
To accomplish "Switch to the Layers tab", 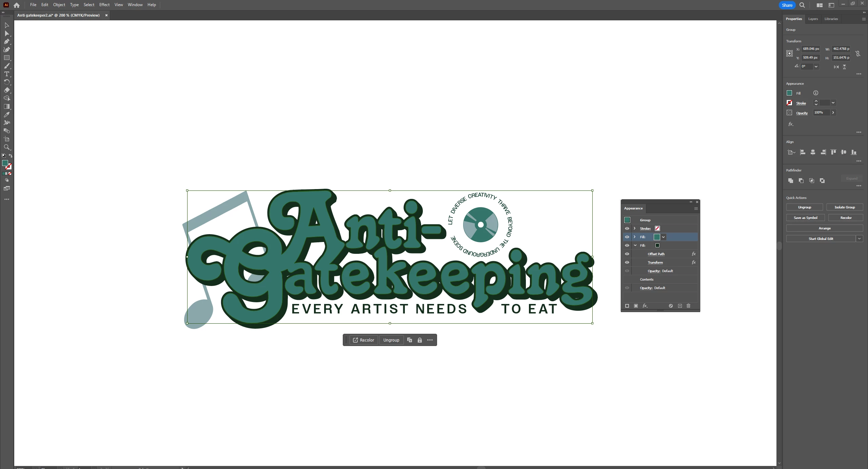I will pos(813,19).
